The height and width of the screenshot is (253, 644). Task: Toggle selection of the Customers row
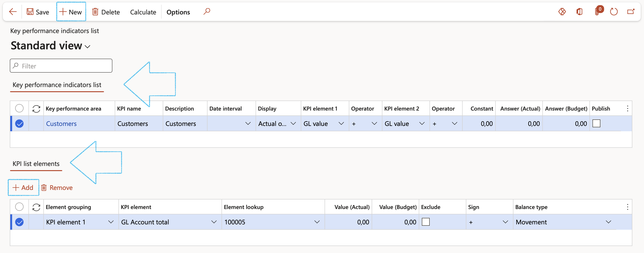point(19,124)
